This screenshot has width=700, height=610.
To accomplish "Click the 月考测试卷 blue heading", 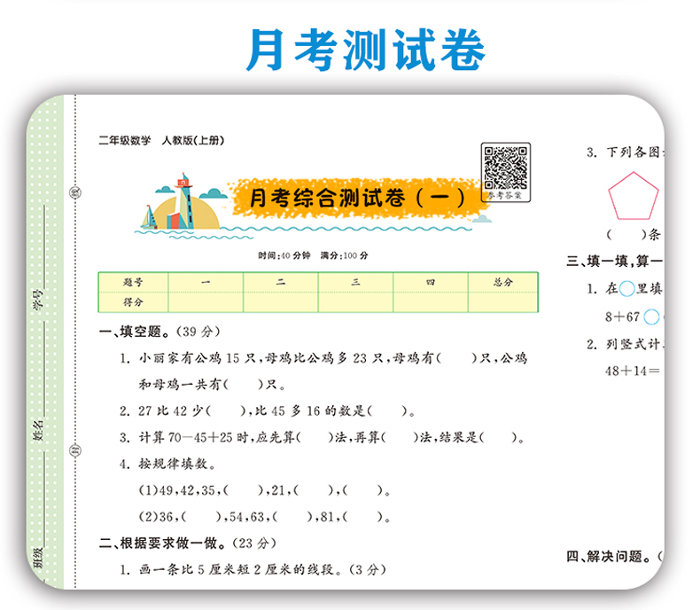I will click(x=366, y=50).
